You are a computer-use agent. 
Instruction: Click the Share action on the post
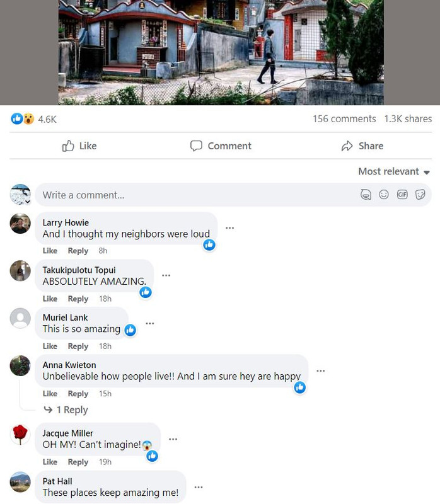[x=362, y=146]
